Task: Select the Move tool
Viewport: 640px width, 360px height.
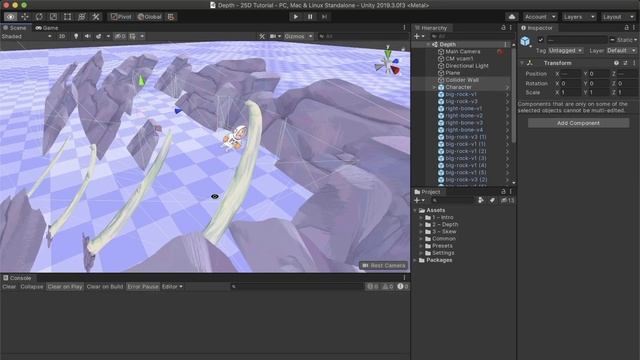Action: [x=25, y=17]
